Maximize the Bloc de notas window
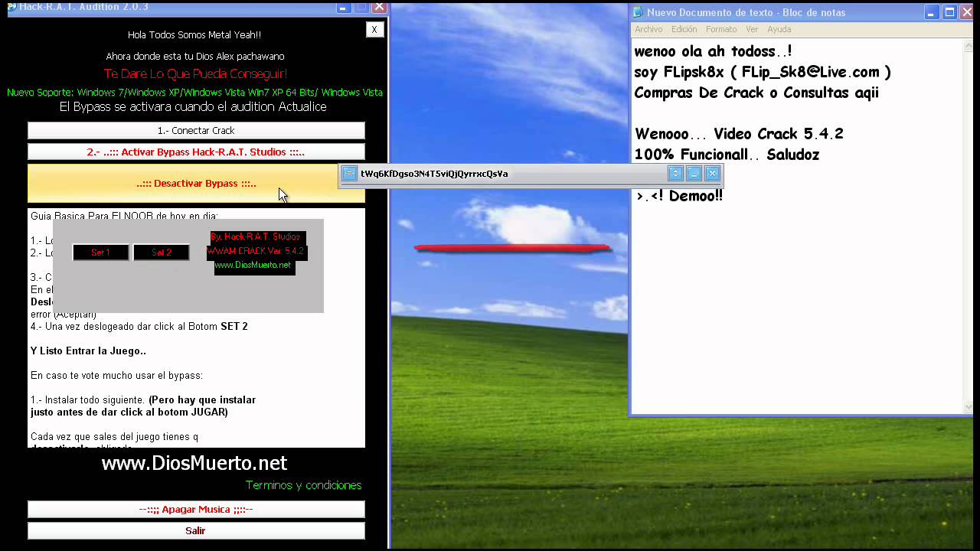 click(949, 12)
